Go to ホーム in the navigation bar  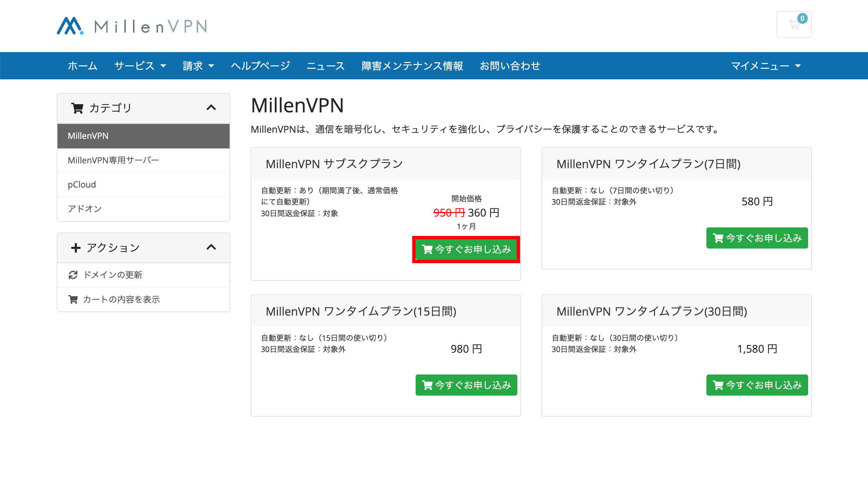click(x=83, y=66)
